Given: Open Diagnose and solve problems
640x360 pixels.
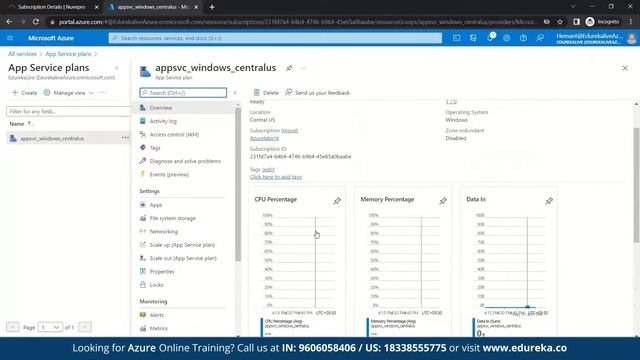Looking at the screenshot, I should (x=184, y=161).
